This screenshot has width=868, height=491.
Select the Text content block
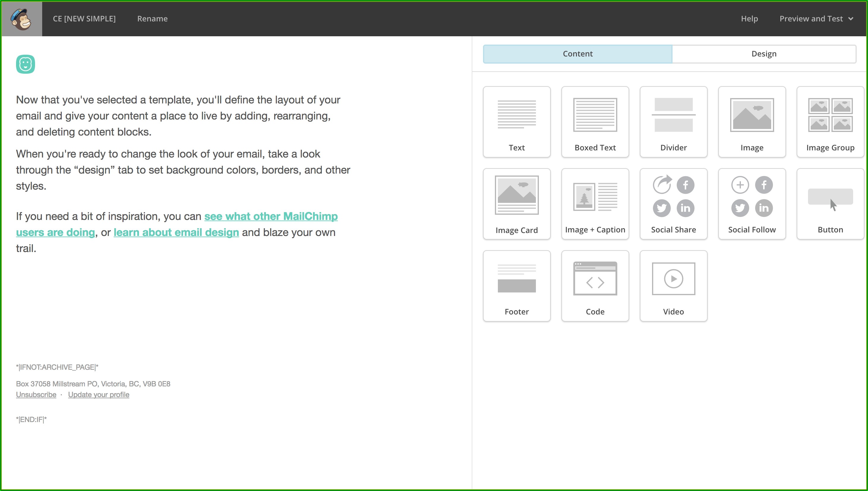[517, 122]
